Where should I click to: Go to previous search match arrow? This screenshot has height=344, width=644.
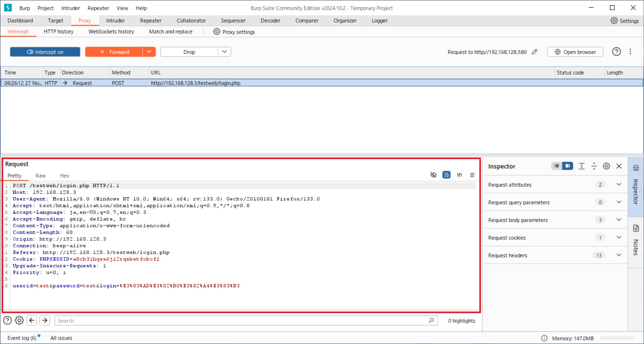coord(32,320)
